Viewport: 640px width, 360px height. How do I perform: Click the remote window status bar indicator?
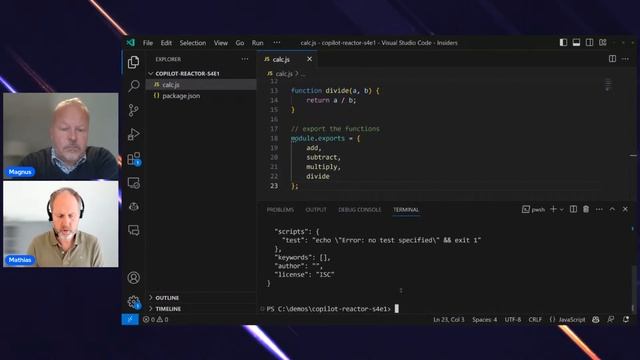coord(130,319)
